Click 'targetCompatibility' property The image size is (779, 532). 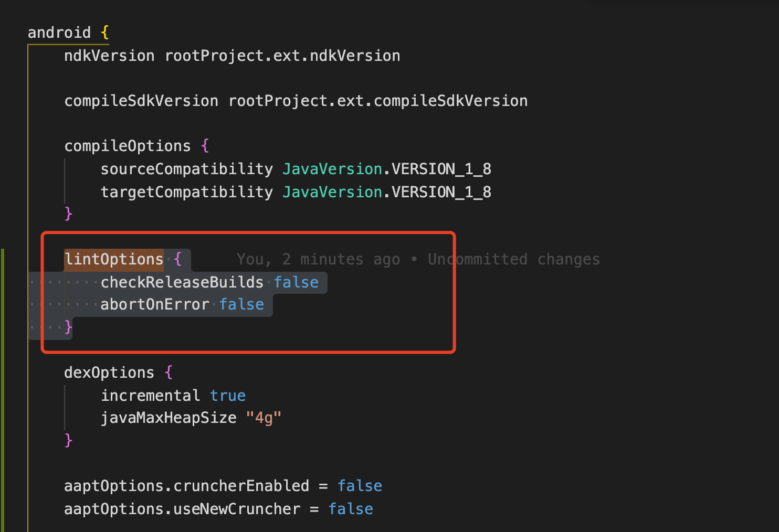click(187, 192)
